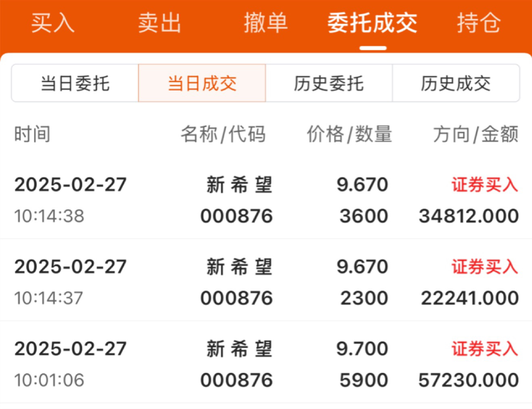This screenshot has width=532, height=409.
Task: Select amount 57230.000
Action: (x=469, y=380)
